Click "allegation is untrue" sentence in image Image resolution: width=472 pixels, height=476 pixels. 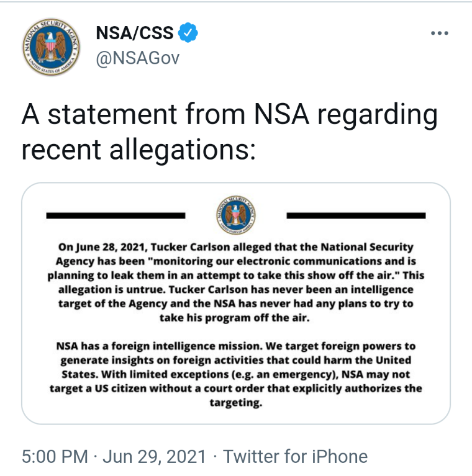tap(112, 290)
